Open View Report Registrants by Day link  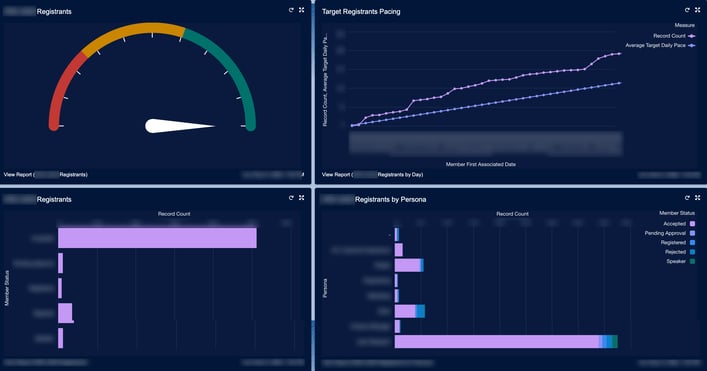[x=372, y=174]
